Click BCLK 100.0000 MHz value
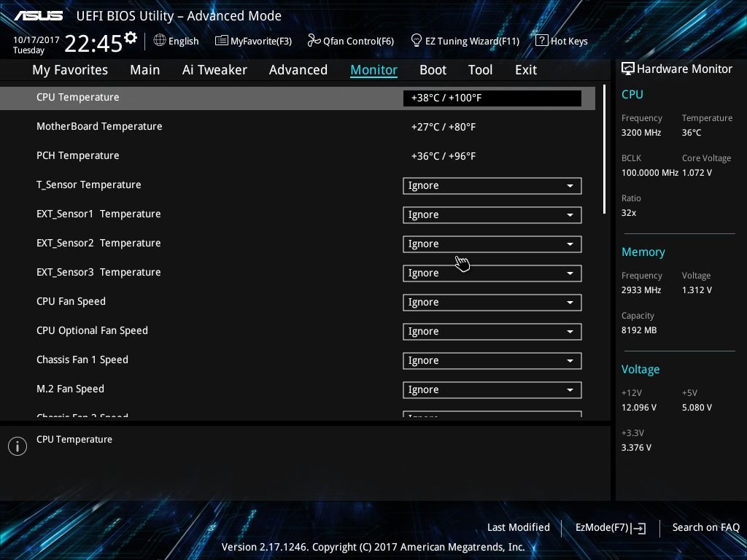 coord(649,172)
